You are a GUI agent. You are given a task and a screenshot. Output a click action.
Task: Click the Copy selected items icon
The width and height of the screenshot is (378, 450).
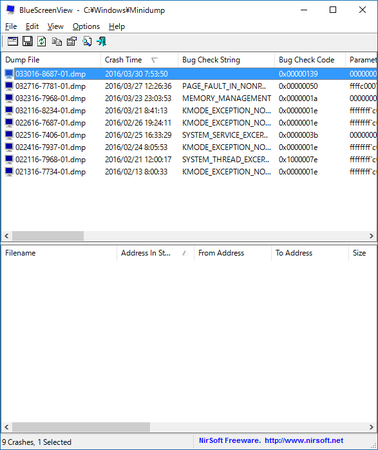(57, 42)
